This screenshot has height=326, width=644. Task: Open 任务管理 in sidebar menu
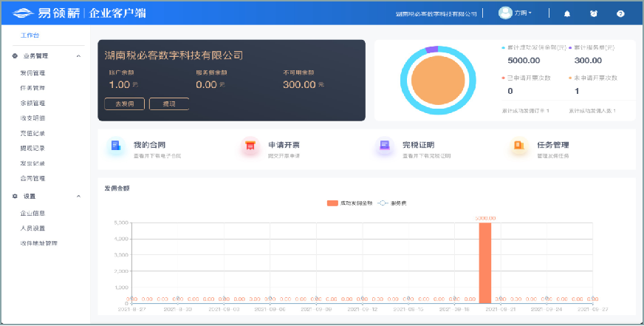pos(32,89)
